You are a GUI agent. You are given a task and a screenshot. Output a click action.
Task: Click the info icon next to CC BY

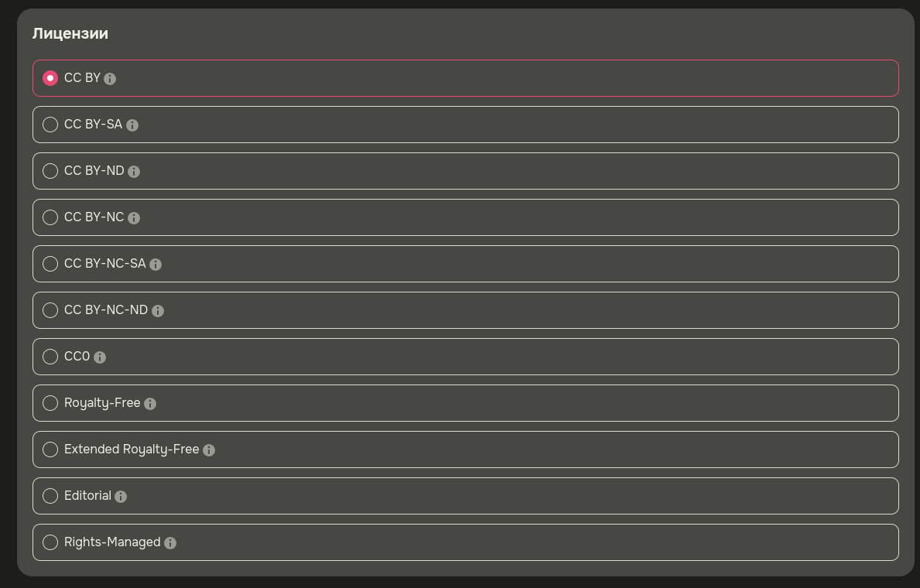pyautogui.click(x=110, y=79)
